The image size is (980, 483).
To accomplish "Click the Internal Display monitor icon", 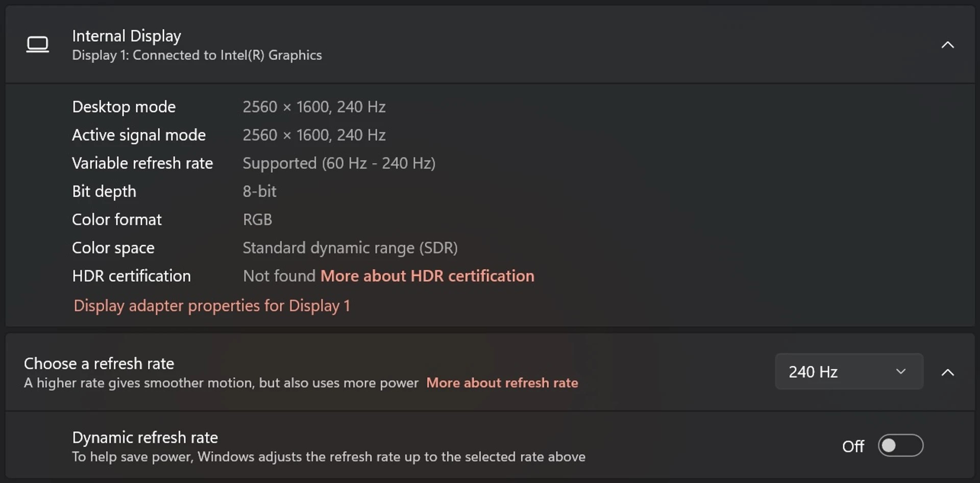I will coord(37,44).
